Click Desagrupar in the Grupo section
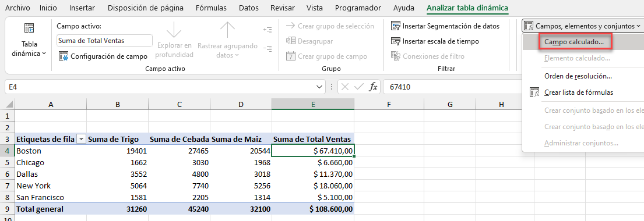Image resolution: width=644 pixels, height=221 pixels. point(309,41)
